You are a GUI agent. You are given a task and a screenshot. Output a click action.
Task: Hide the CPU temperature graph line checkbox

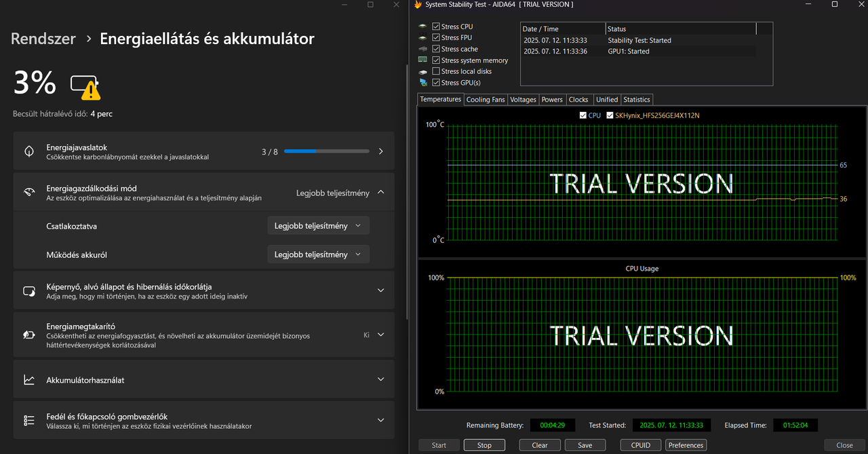point(583,115)
